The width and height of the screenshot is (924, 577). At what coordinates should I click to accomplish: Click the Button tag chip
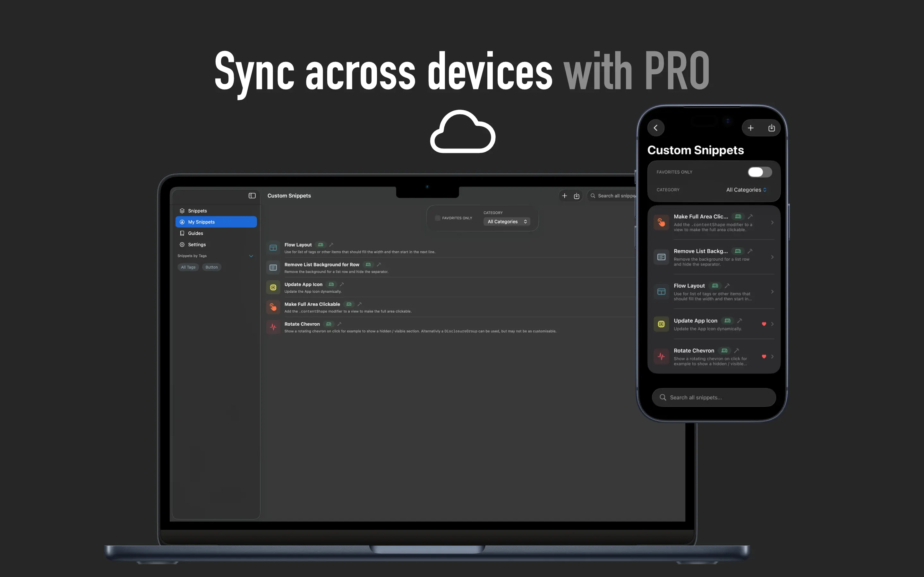[x=211, y=267]
